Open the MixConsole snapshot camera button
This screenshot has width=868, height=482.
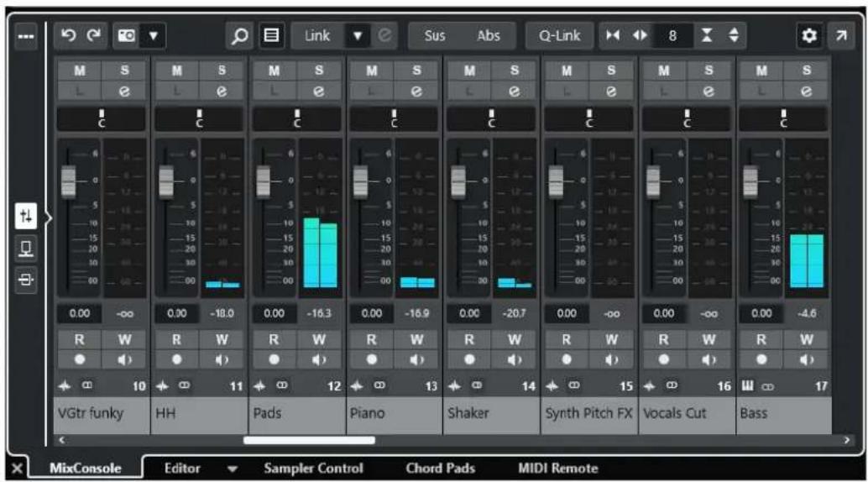(x=126, y=36)
